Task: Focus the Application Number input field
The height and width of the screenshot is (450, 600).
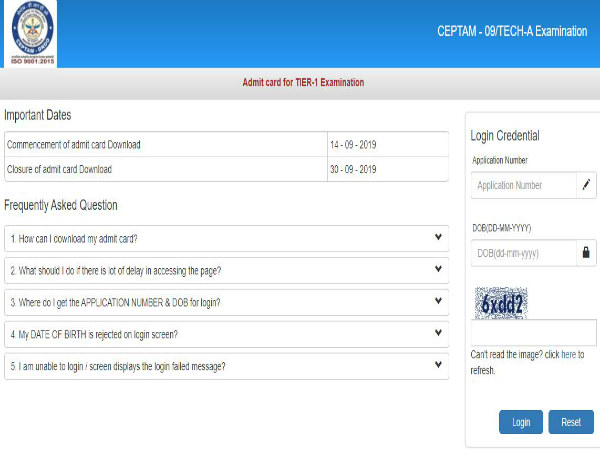Action: pos(523,185)
